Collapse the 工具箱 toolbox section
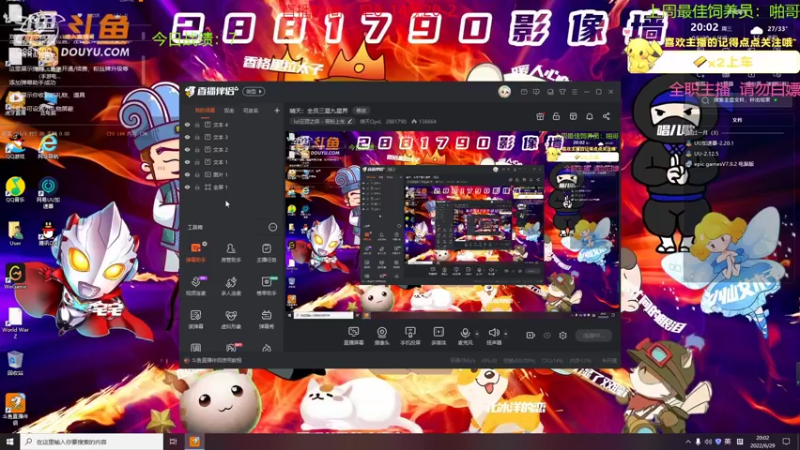This screenshot has height=450, width=800. [x=272, y=227]
